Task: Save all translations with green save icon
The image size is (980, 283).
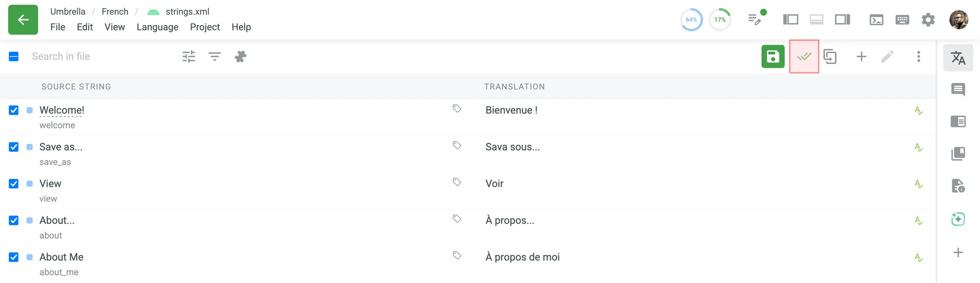Action: pos(773,57)
